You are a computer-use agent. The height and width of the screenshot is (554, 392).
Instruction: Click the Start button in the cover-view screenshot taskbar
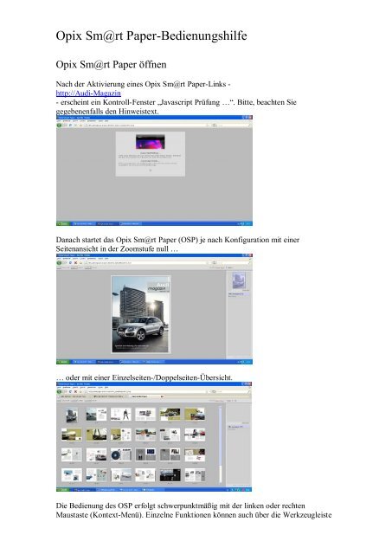pyautogui.click(x=63, y=362)
